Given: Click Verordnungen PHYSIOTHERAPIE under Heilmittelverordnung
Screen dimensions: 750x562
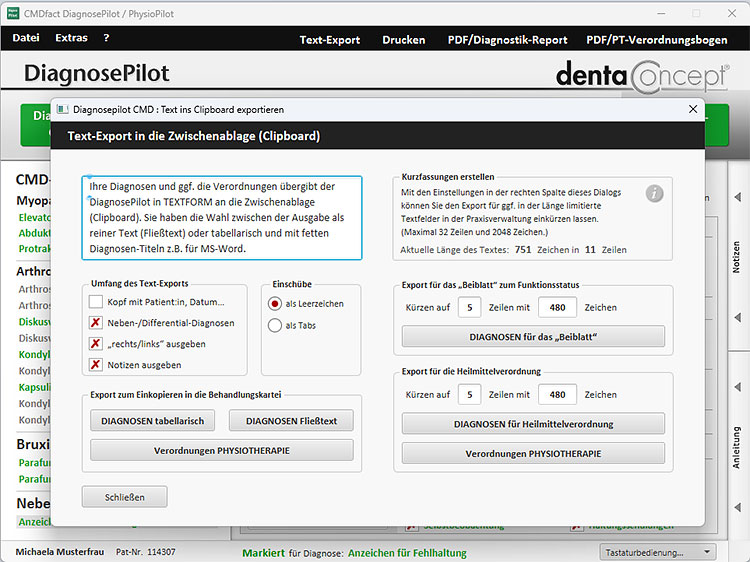Looking at the screenshot, I should 533,453.
